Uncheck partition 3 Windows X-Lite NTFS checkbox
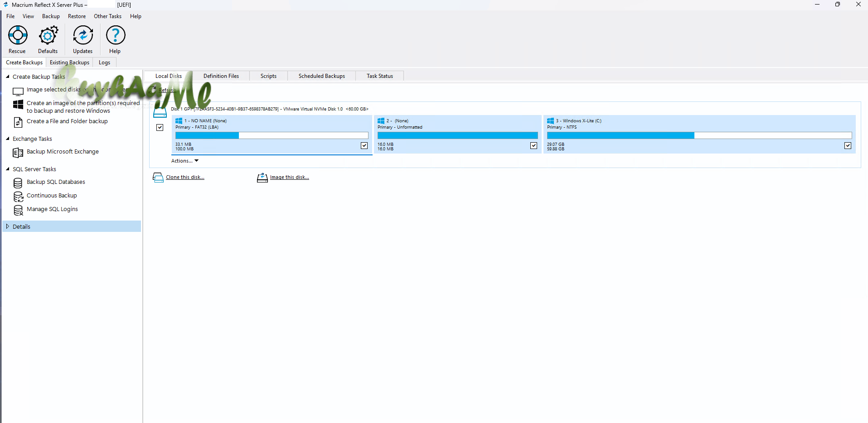This screenshot has width=868, height=423. [848, 145]
